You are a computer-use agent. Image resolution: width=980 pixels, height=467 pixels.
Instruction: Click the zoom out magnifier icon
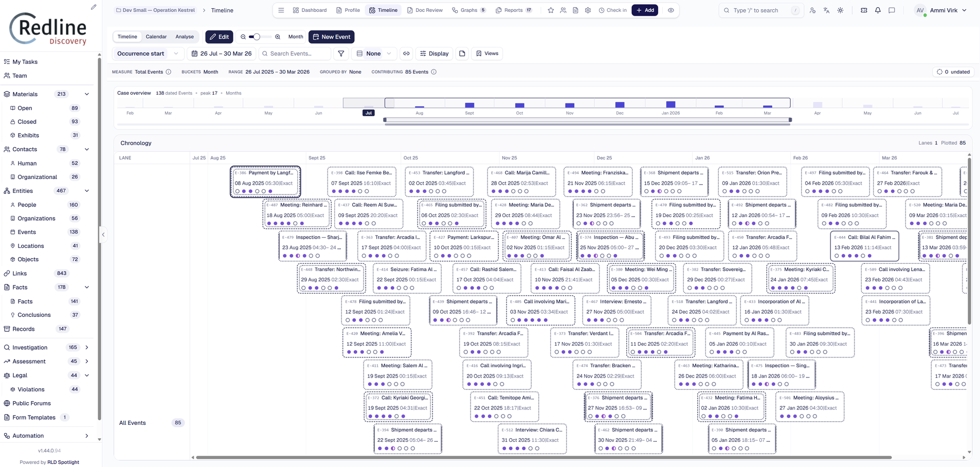[243, 37]
